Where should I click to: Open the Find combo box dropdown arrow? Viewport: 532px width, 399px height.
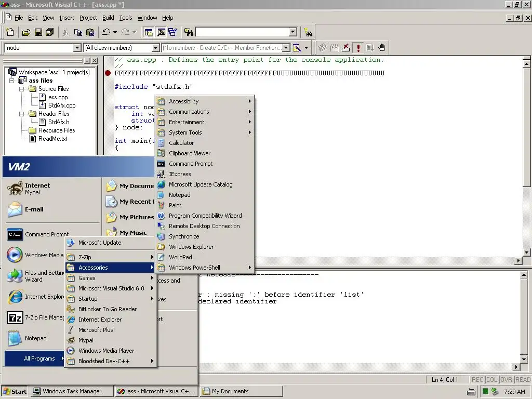[293, 32]
